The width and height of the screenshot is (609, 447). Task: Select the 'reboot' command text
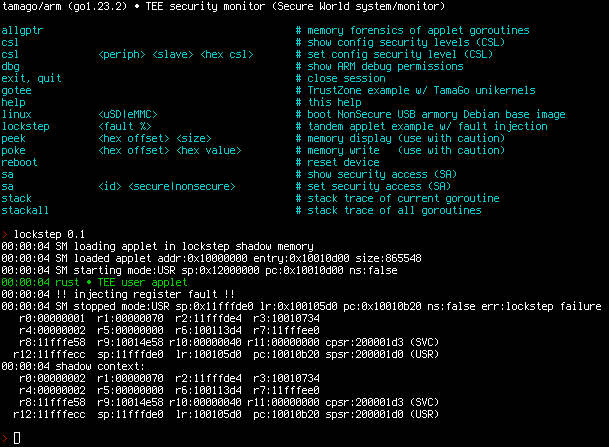pyautogui.click(x=19, y=162)
